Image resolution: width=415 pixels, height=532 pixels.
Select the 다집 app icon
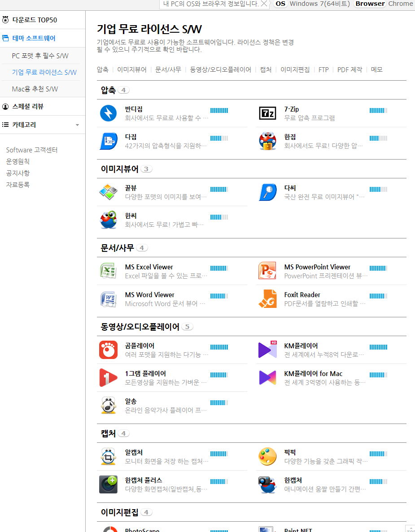coord(108,141)
